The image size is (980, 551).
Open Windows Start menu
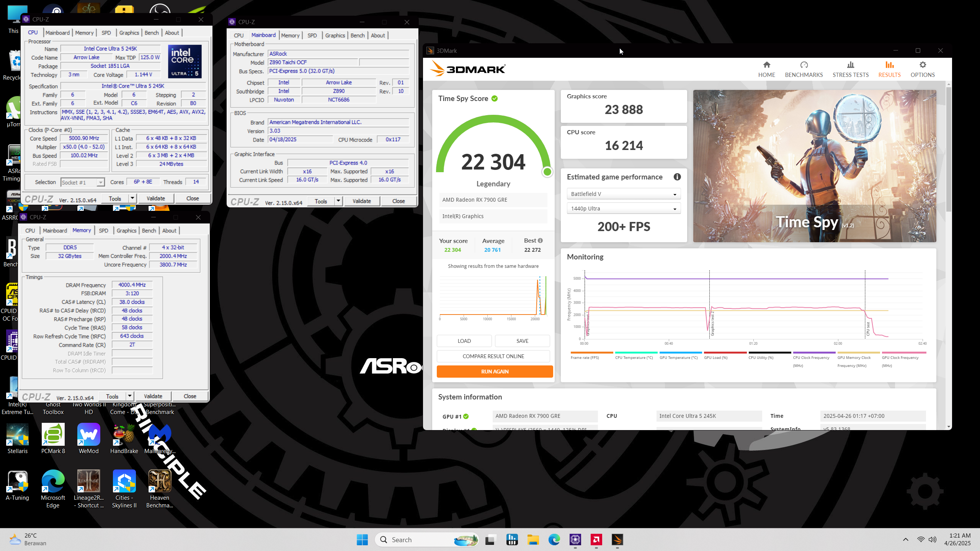click(362, 540)
